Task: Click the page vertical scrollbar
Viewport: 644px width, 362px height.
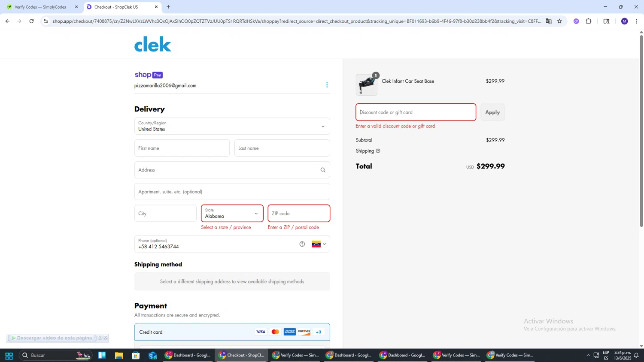Action: tap(641, 131)
